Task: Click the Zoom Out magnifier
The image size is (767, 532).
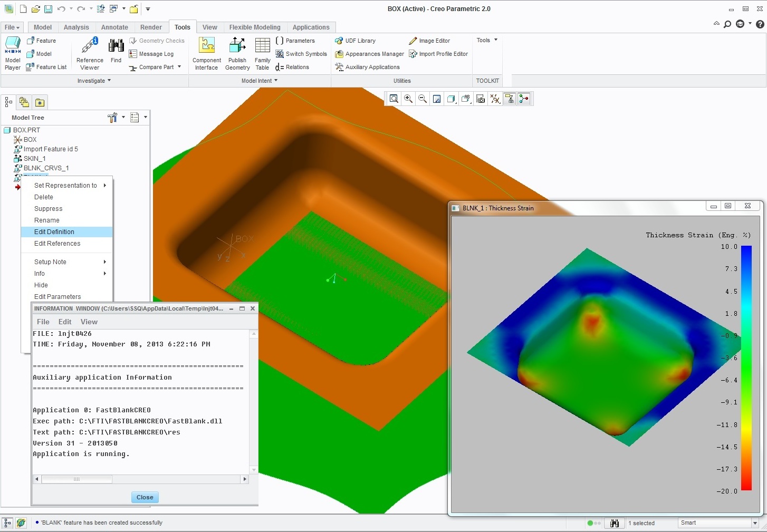Action: pyautogui.click(x=423, y=99)
